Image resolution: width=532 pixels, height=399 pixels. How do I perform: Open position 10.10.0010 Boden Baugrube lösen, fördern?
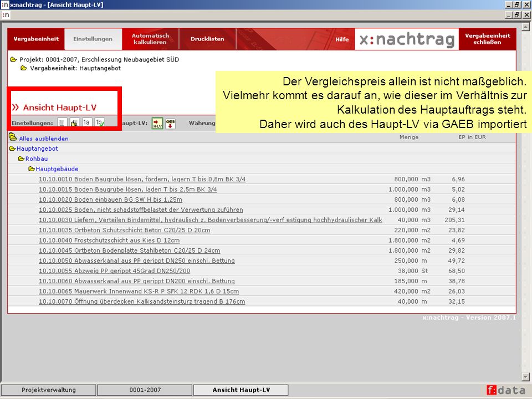[x=142, y=179]
